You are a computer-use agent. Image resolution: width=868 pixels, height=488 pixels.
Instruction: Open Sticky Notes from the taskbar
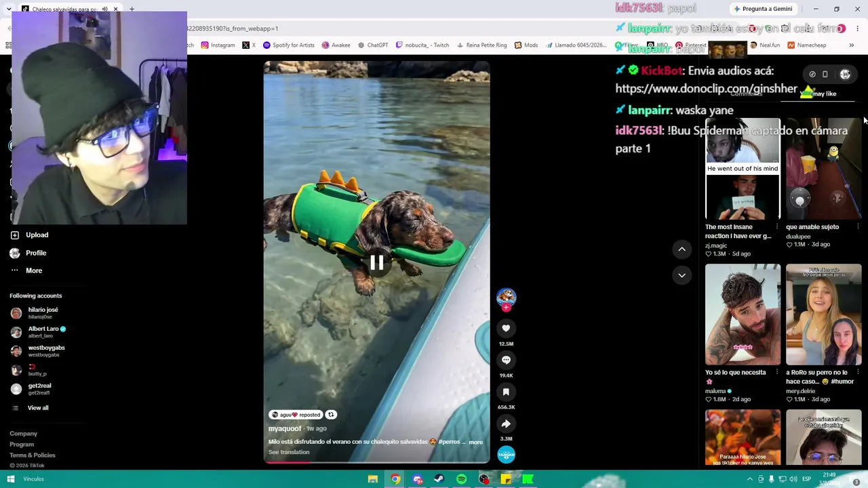pyautogui.click(x=506, y=479)
